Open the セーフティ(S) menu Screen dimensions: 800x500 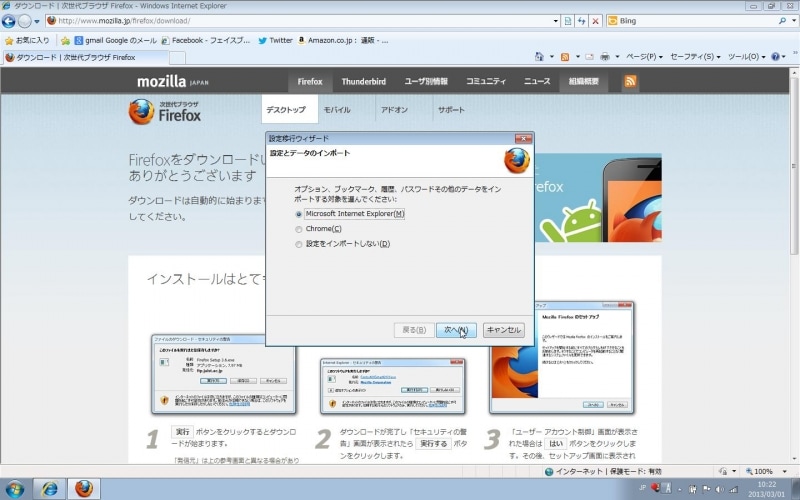(x=695, y=57)
